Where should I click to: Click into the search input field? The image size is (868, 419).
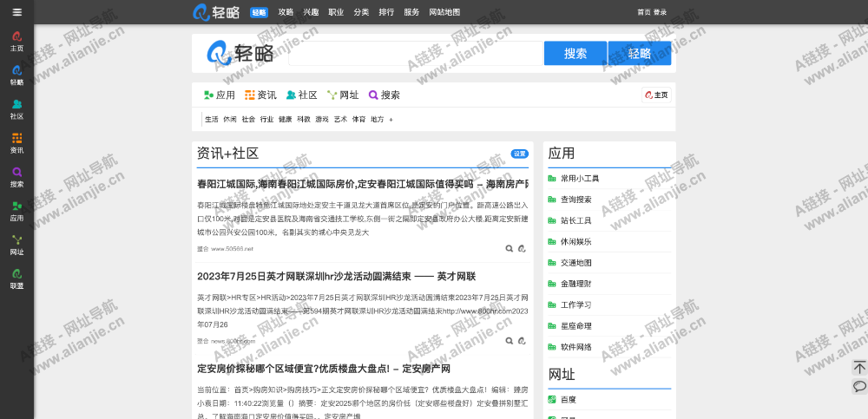(x=413, y=53)
